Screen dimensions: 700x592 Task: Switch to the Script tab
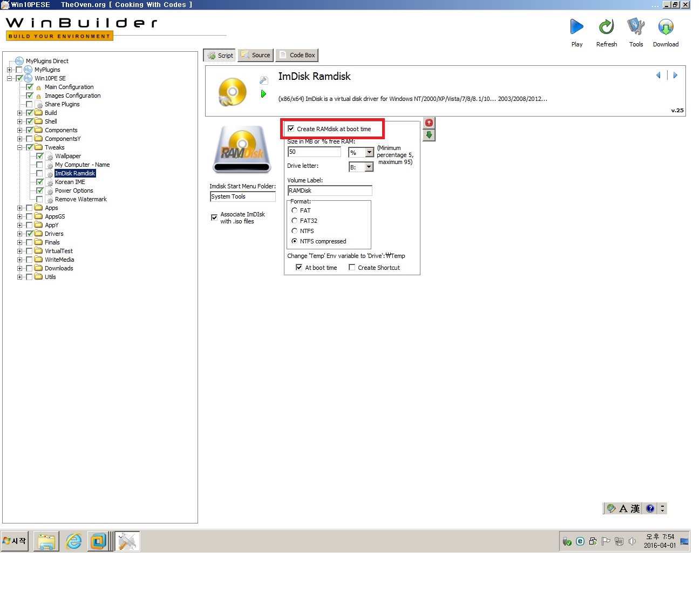pos(220,55)
